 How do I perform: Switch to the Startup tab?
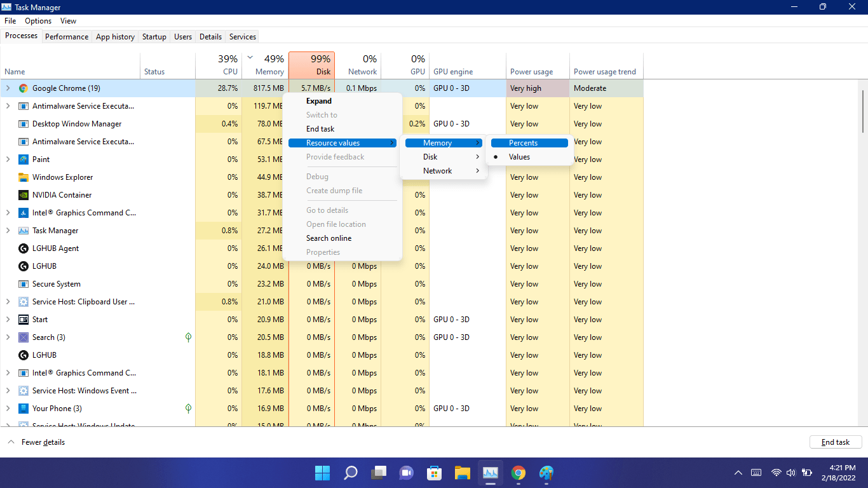point(154,37)
